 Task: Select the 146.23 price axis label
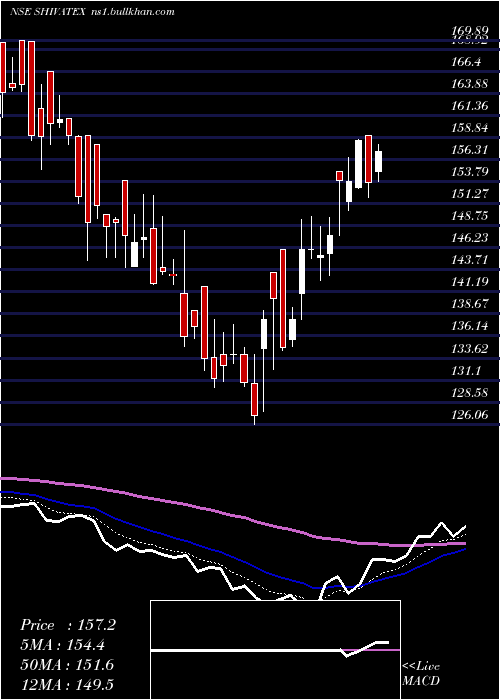point(469,238)
